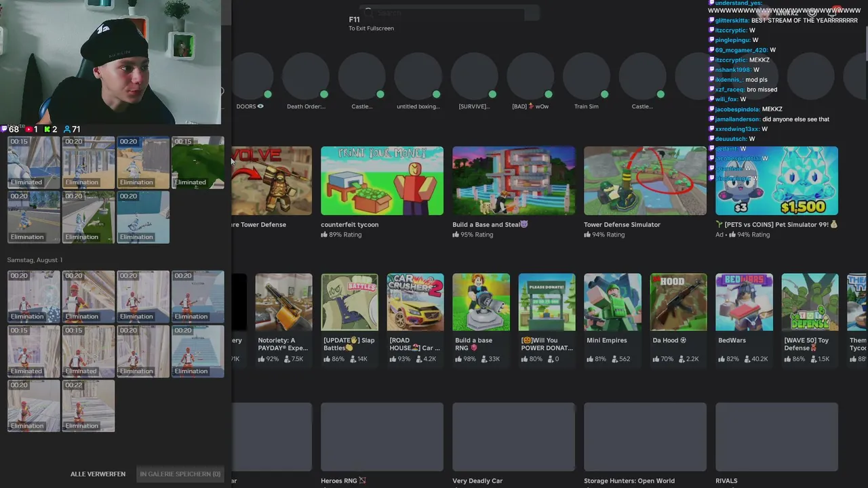Click the Twitch viewer count icon showing 68

coord(4,129)
